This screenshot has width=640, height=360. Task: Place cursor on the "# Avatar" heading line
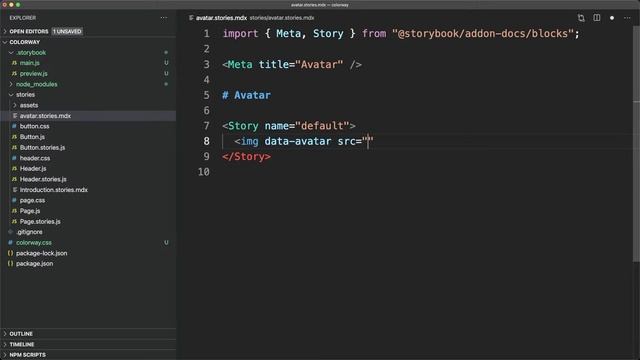pyautogui.click(x=246, y=95)
